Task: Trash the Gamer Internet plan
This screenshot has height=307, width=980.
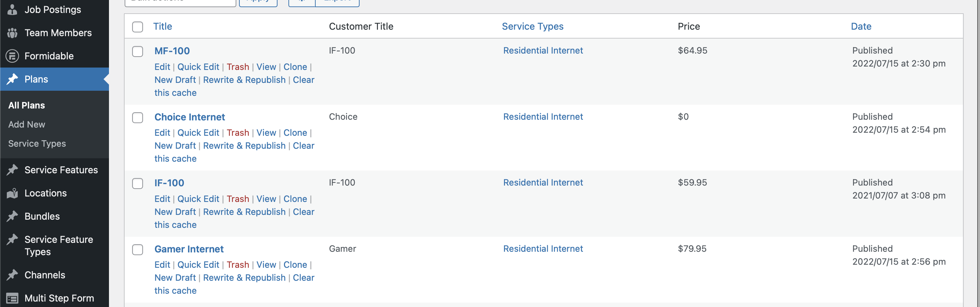Action: tap(238, 265)
